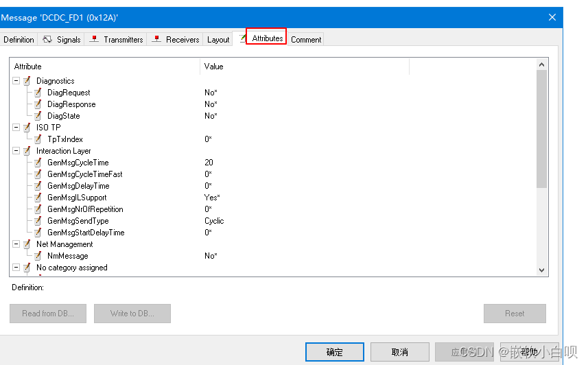The image size is (588, 365).
Task: Select the DiagRequest value No*
Action: [211, 93]
